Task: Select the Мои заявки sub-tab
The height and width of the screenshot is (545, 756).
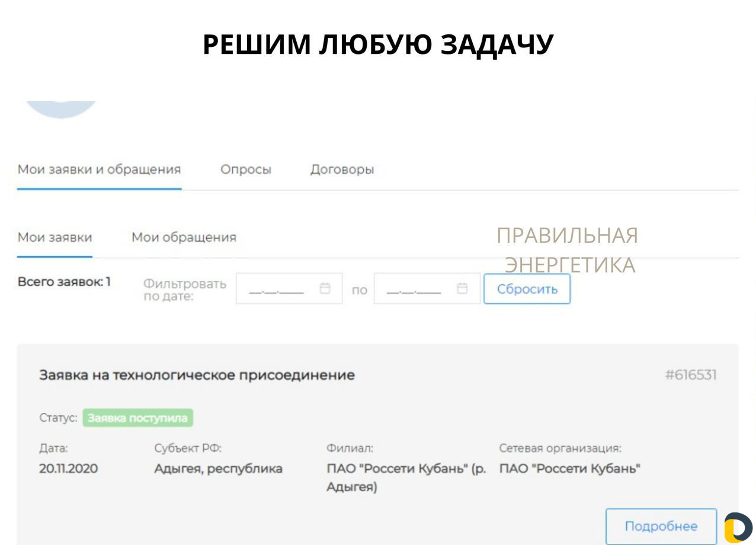Action: tap(55, 238)
